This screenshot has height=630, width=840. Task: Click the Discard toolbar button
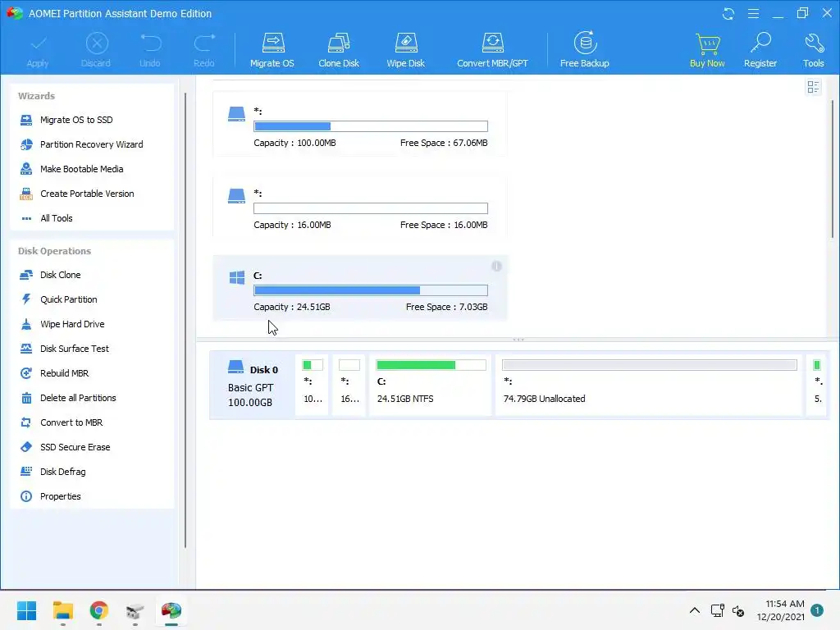(x=96, y=50)
